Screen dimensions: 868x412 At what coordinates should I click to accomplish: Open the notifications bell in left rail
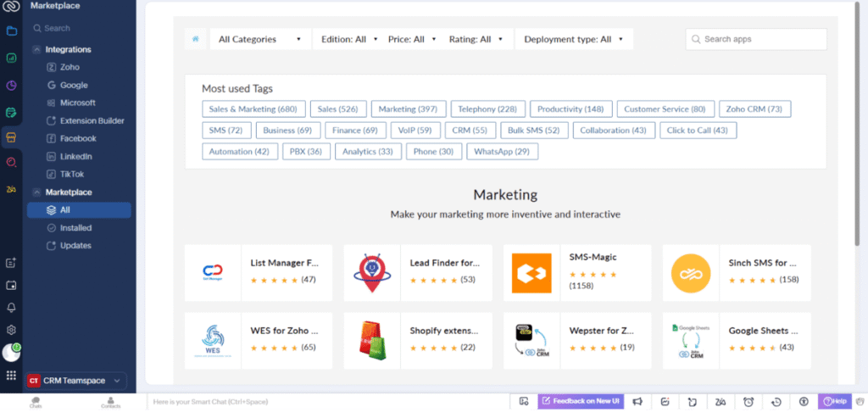(x=11, y=308)
